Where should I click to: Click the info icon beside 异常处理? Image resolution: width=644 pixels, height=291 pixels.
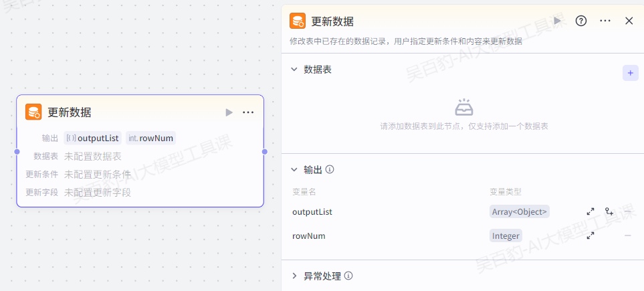coord(348,276)
